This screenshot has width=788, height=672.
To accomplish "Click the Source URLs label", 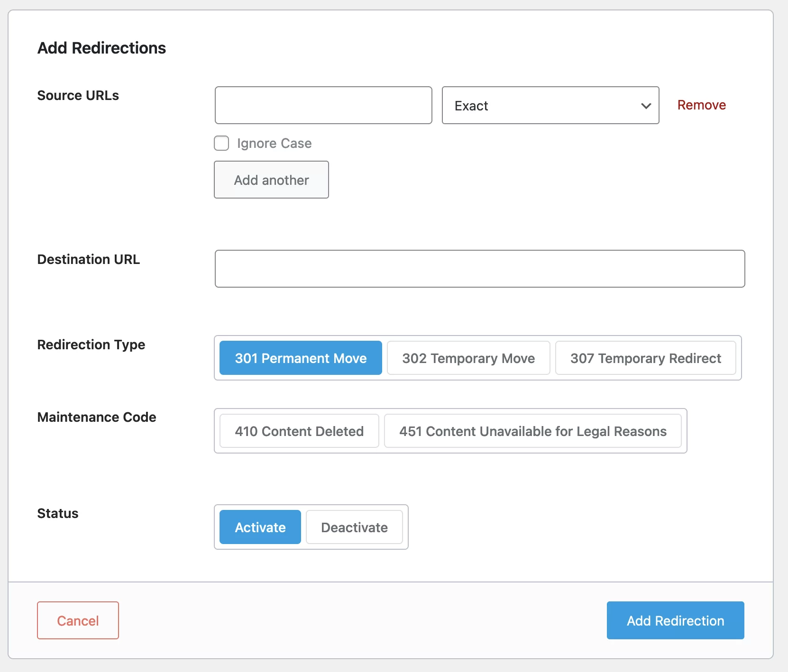I will click(x=78, y=95).
